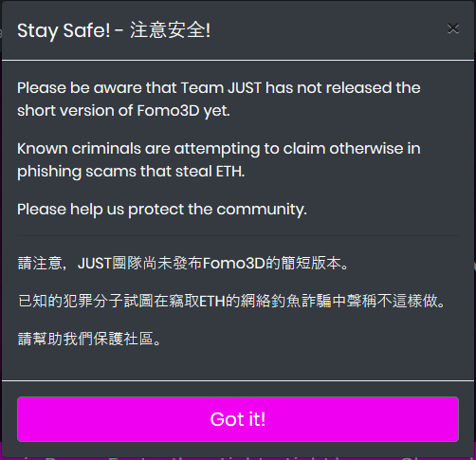
Task: Click the Known criminals warning paragraph
Action: point(219,159)
